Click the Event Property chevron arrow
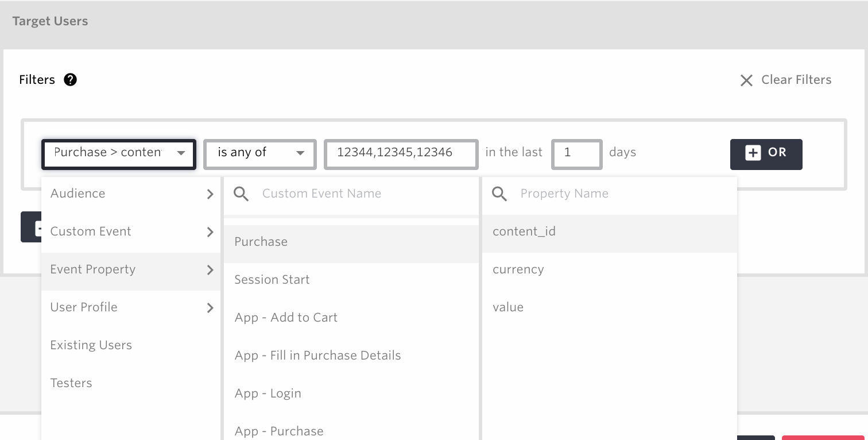The image size is (868, 440). point(210,270)
